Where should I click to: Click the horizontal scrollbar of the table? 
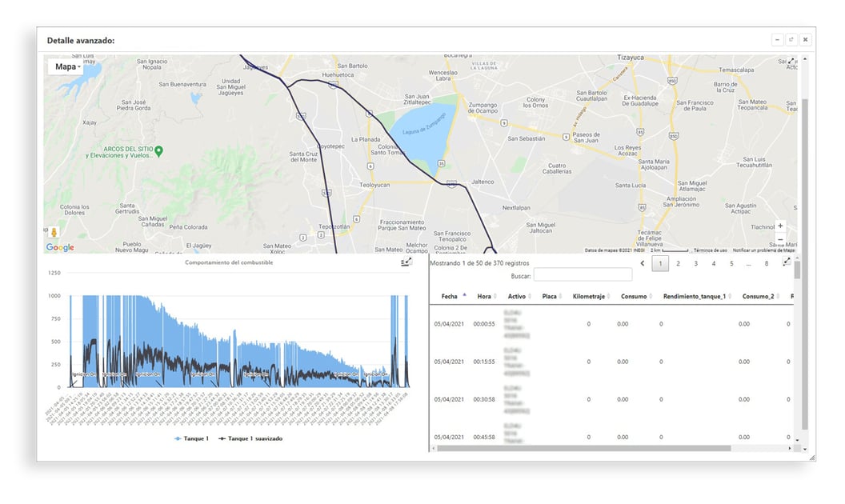pyautogui.click(x=583, y=449)
